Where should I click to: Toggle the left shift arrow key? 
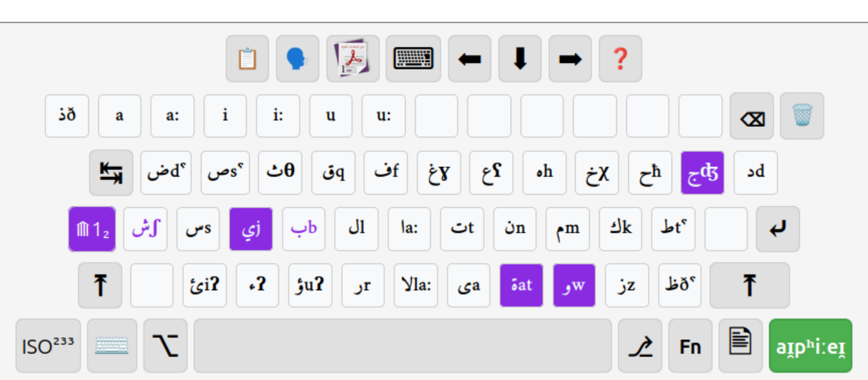pyautogui.click(x=100, y=285)
